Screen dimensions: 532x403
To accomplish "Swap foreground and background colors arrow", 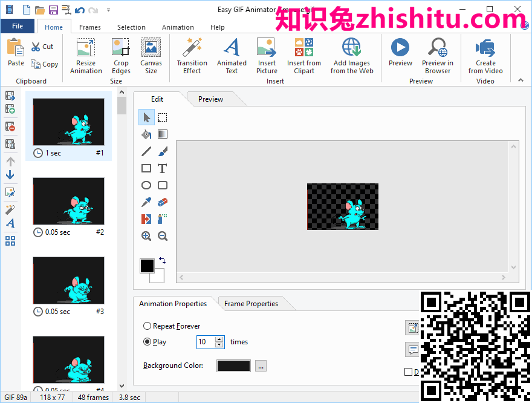I will [x=162, y=260].
